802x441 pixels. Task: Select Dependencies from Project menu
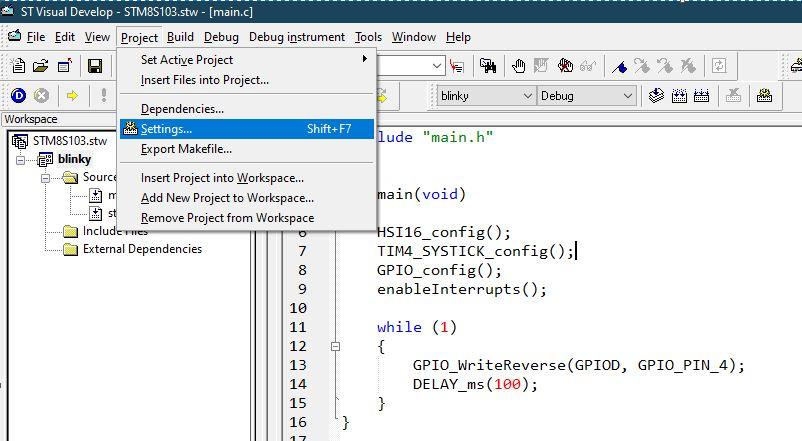pyautogui.click(x=247, y=109)
